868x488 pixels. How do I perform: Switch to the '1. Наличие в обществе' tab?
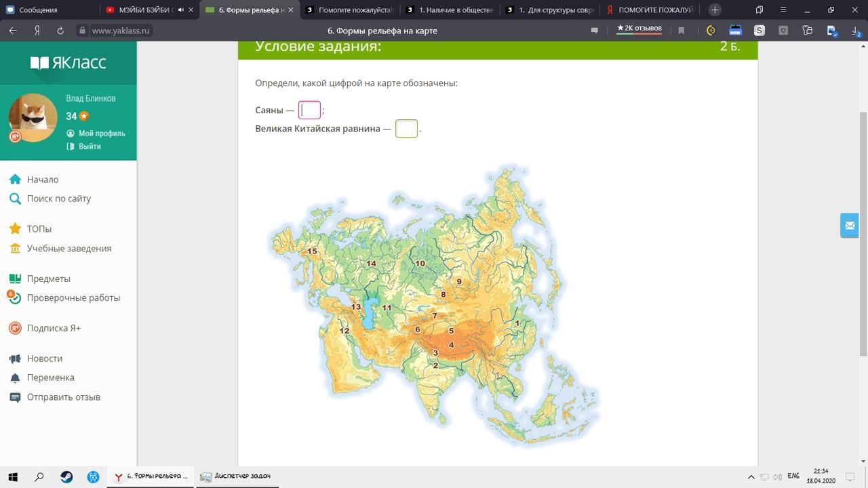[450, 10]
